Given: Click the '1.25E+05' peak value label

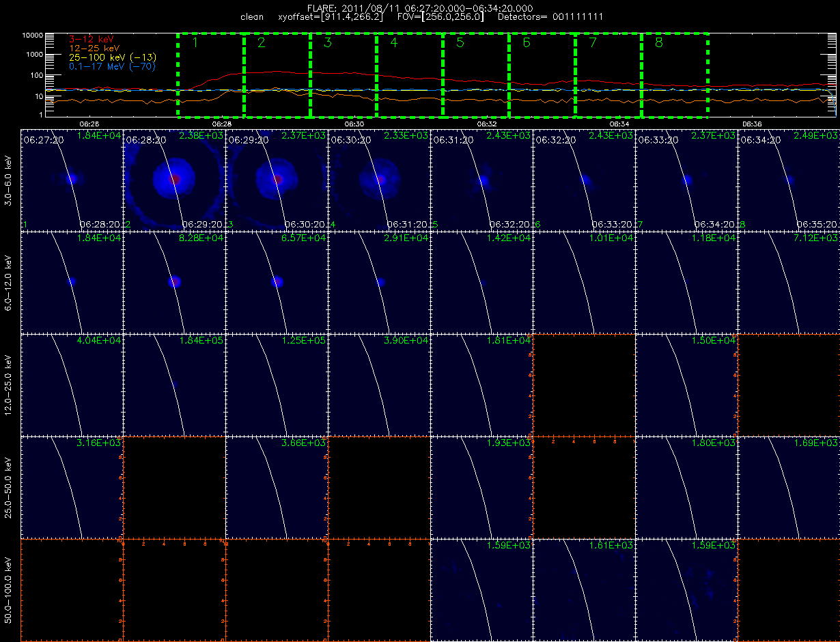Looking at the screenshot, I should [304, 341].
